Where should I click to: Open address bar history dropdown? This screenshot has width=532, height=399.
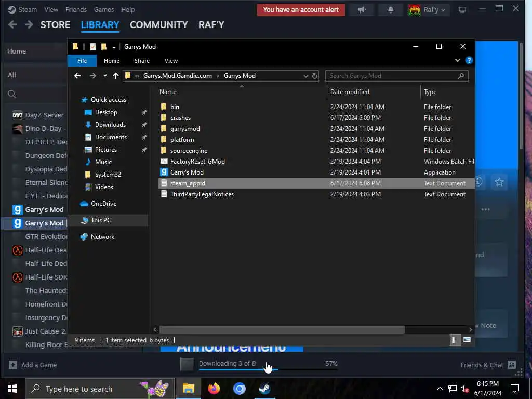tap(305, 76)
